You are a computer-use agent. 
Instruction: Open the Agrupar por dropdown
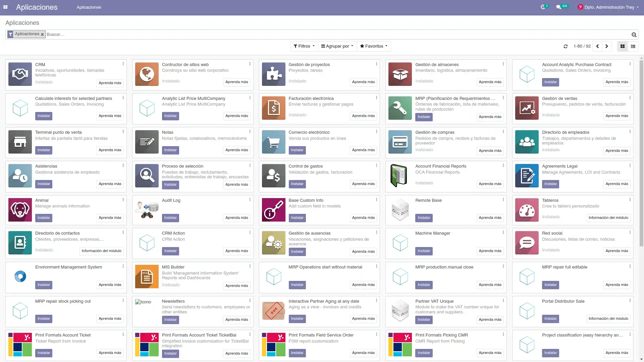[x=337, y=46]
